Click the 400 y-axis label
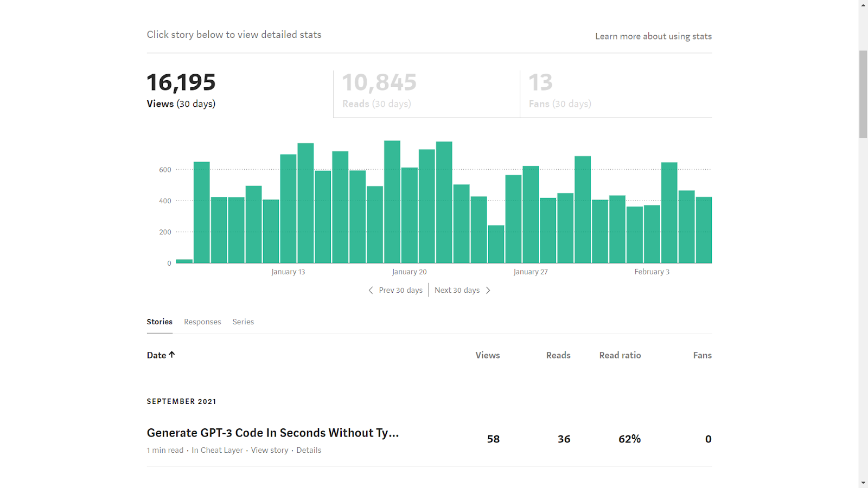This screenshot has height=488, width=868. (165, 201)
